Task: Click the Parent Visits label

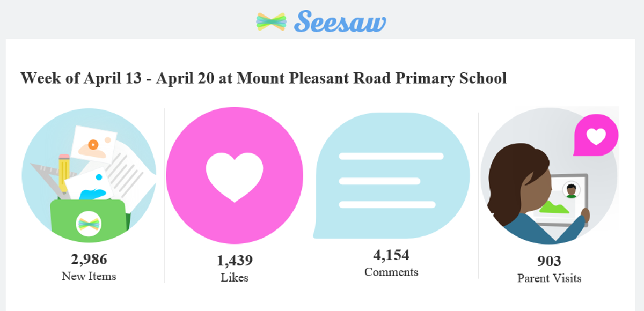Action: click(x=549, y=278)
